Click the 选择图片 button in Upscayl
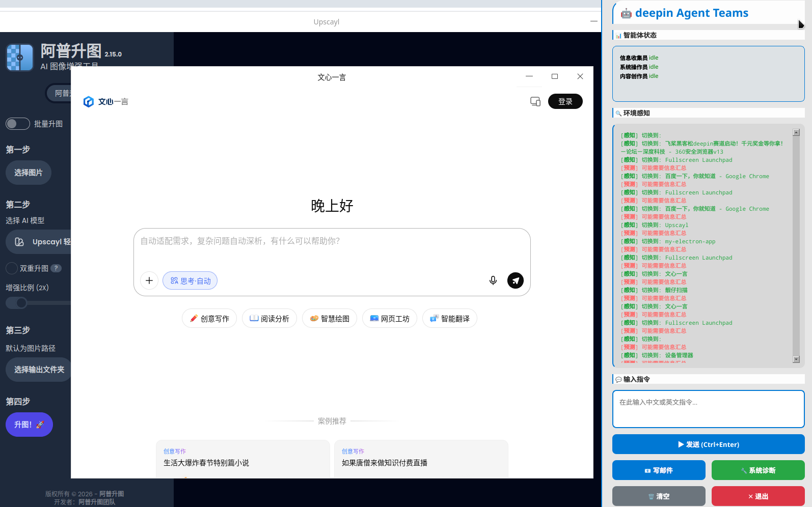This screenshot has width=812, height=507. (29, 173)
